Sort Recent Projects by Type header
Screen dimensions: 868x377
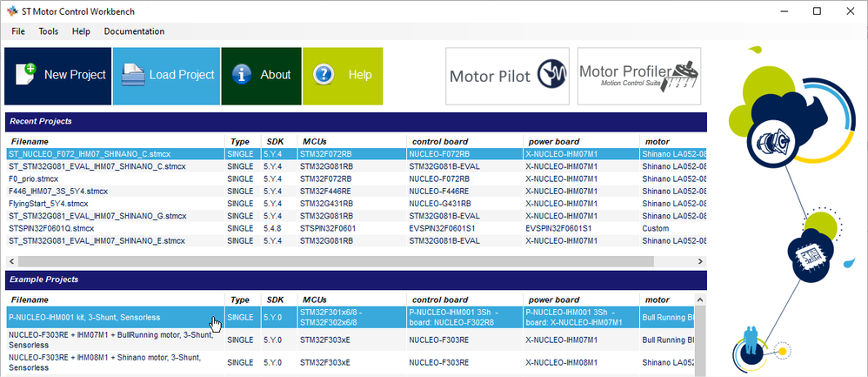243,141
